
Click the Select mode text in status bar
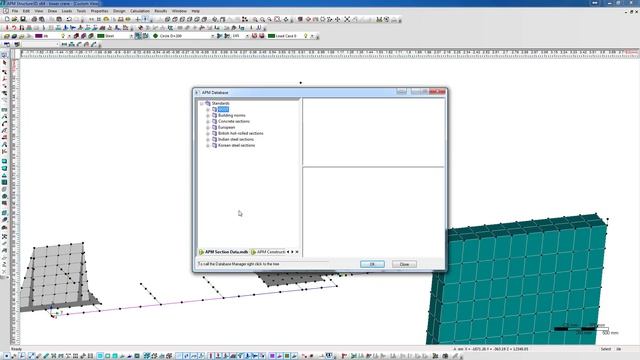606,349
